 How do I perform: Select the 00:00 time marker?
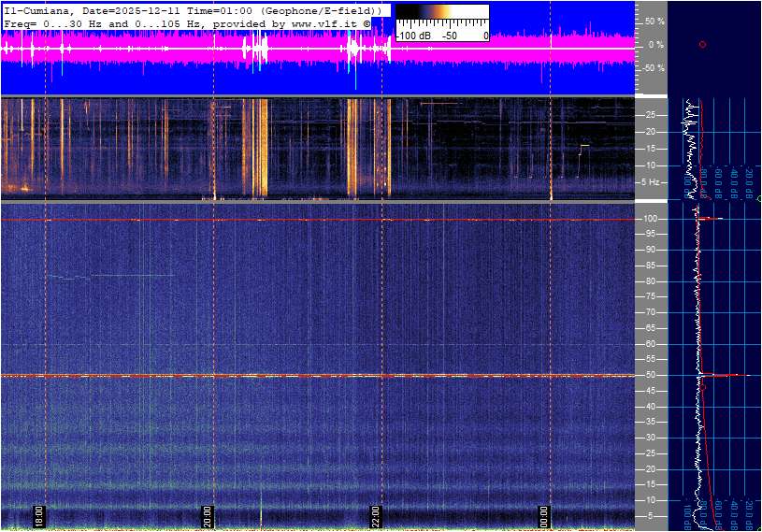click(544, 516)
